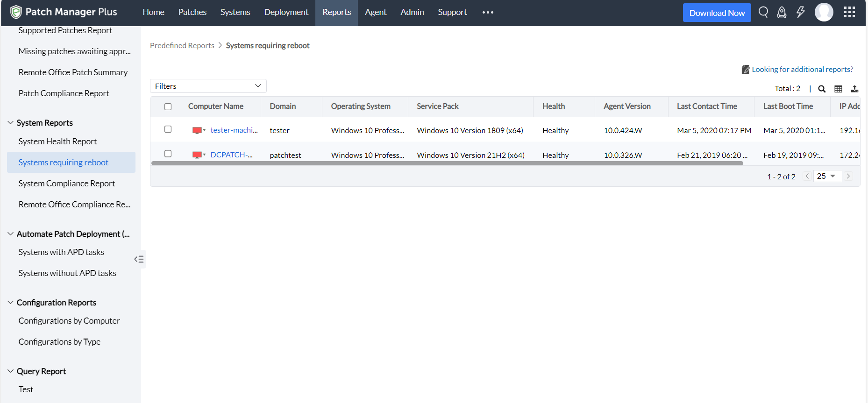Check the select-all header checkbox
This screenshot has width=868, height=403.
coord(168,107)
